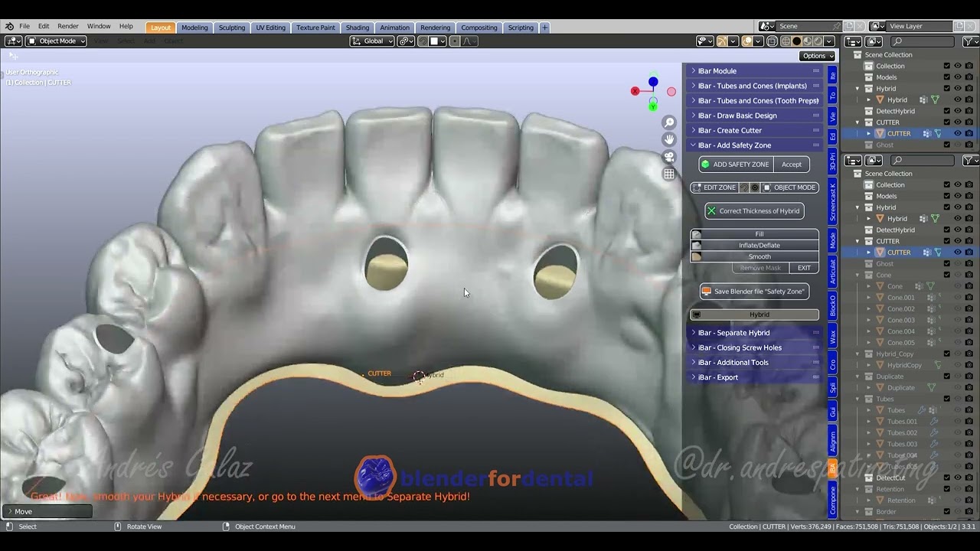Click the red X axis gizmo ball
Image resolution: width=980 pixels, height=551 pixels.
(635, 91)
